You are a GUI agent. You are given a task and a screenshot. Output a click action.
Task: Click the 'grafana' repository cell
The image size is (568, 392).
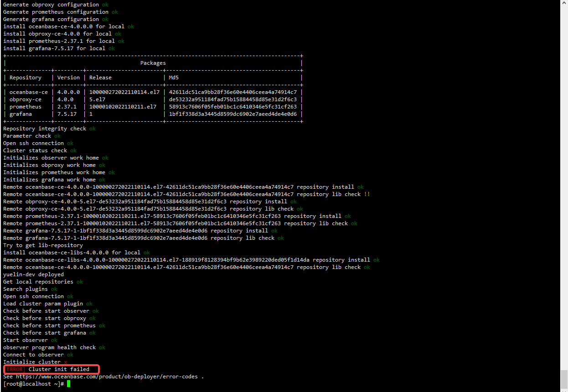coord(21,114)
